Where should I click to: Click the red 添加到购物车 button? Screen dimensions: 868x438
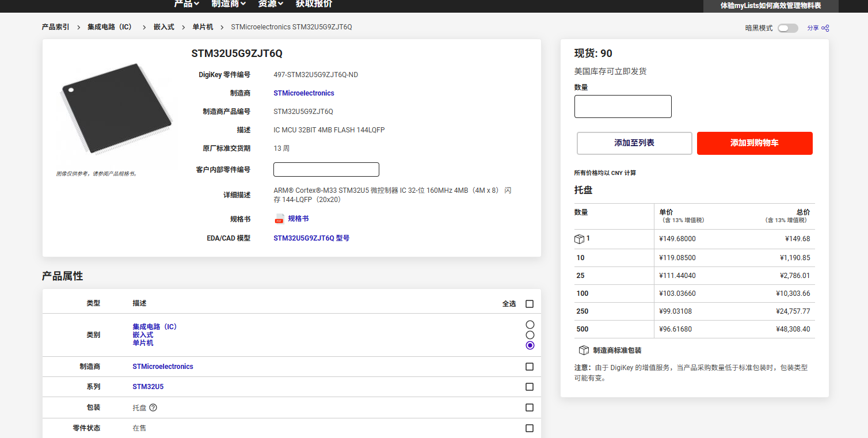click(x=755, y=143)
